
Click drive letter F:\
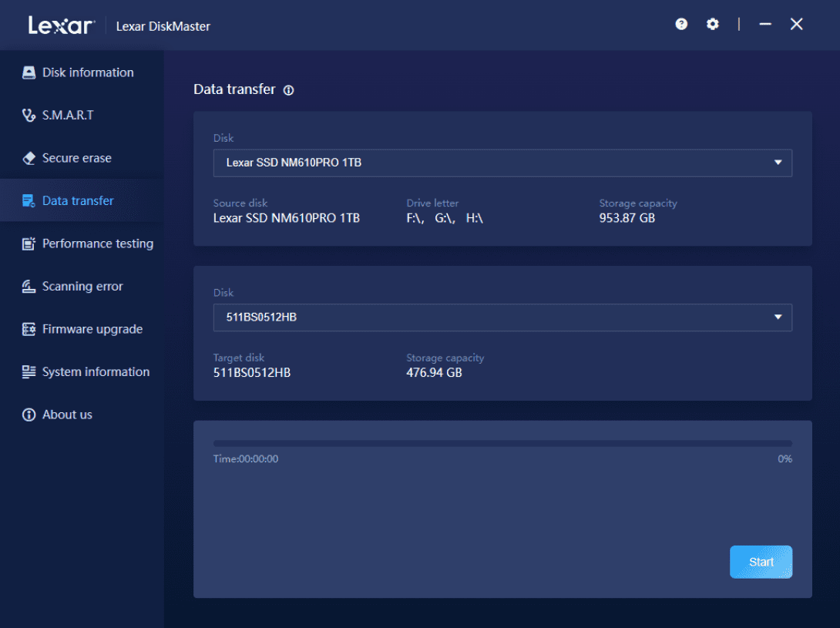click(415, 219)
